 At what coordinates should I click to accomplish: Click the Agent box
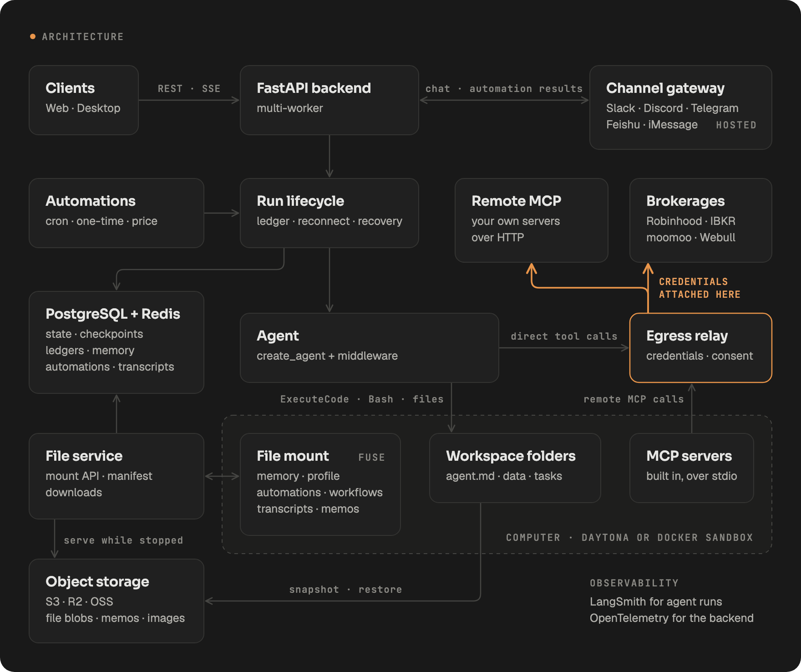370,348
